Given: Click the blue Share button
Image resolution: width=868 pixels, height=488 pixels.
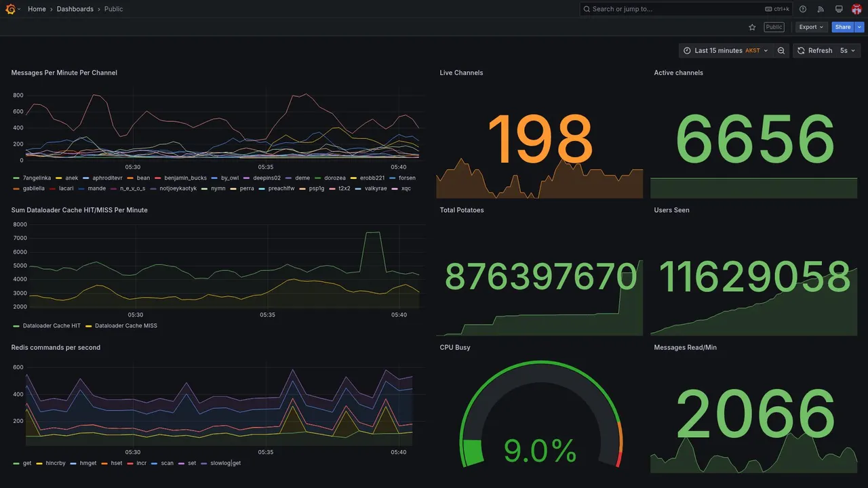Looking at the screenshot, I should click(x=843, y=27).
